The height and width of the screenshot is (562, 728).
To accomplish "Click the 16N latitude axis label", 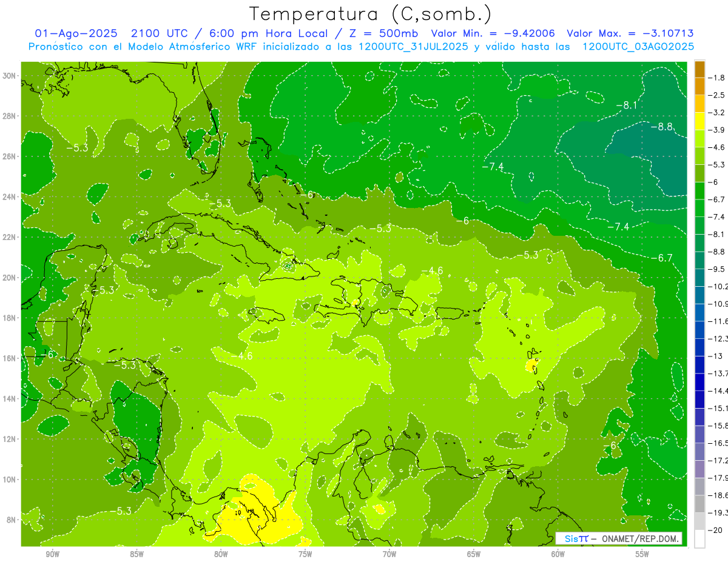I will click(x=9, y=358).
